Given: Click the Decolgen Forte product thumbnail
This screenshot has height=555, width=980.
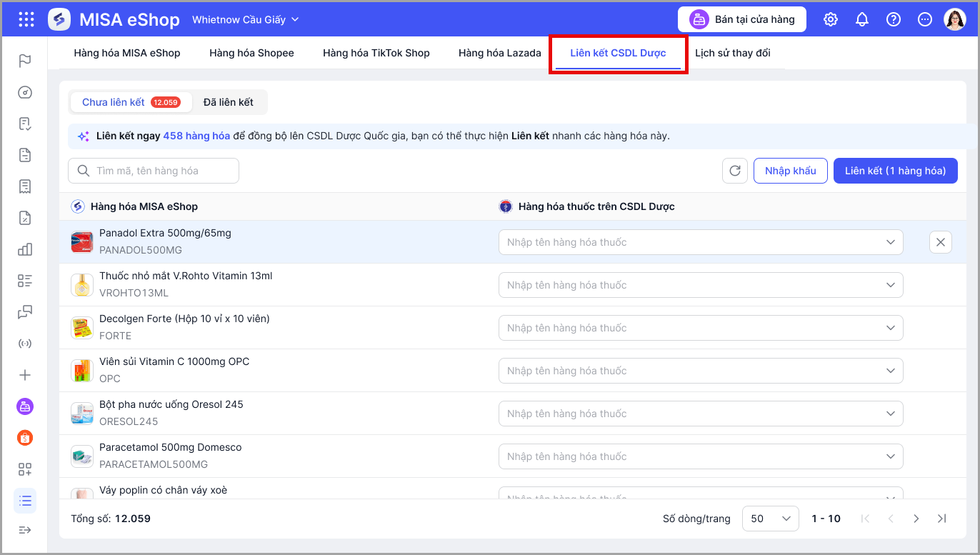Looking at the screenshot, I should tap(82, 328).
